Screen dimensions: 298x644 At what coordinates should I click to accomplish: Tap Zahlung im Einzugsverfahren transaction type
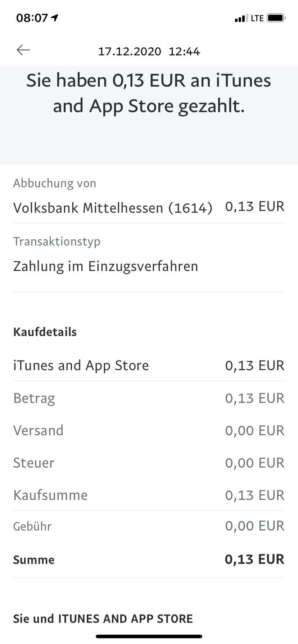click(105, 266)
